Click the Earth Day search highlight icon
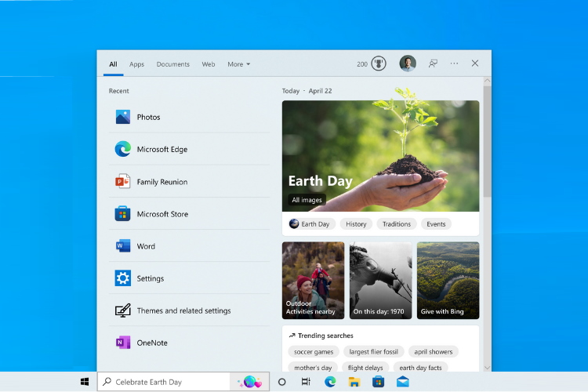The height and width of the screenshot is (392, 588). coord(250,382)
